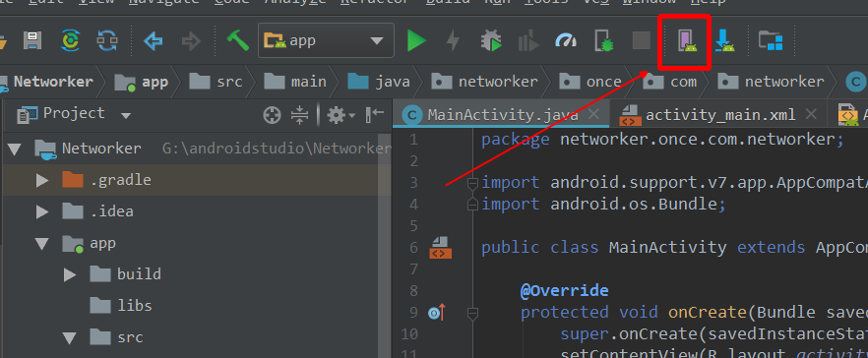The image size is (868, 358).
Task: Expand the build folder arrow
Action: click(x=70, y=274)
